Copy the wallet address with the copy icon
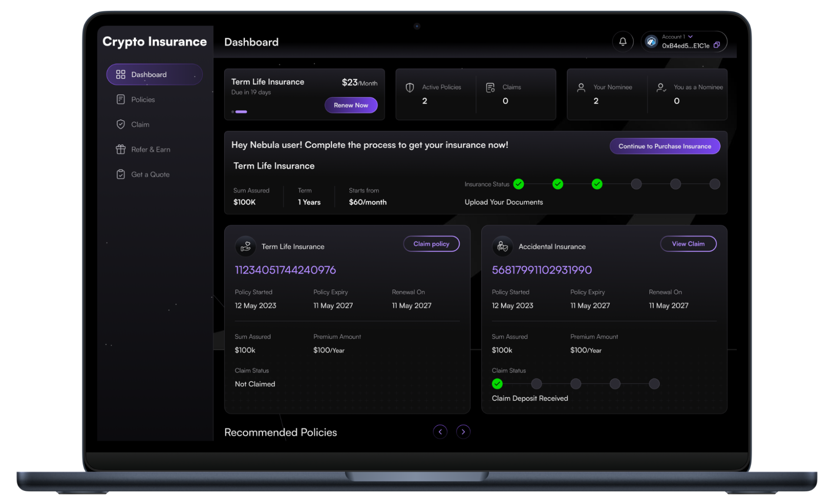834x504 pixels. pos(717,45)
